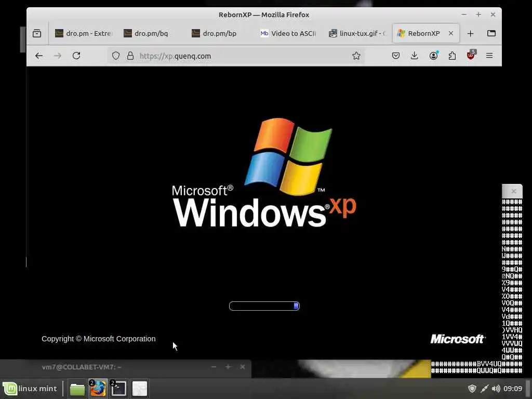Click the Windows XP flag logo
532x399 pixels.
point(288,156)
